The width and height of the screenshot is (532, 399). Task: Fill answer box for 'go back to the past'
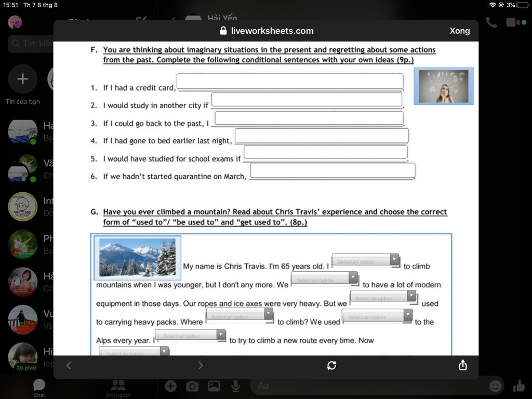(309, 118)
